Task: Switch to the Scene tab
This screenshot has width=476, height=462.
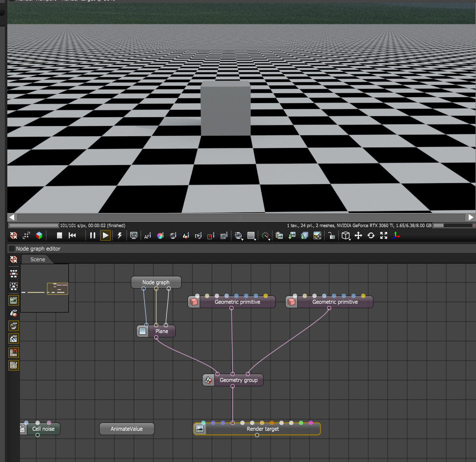Action: (38, 259)
